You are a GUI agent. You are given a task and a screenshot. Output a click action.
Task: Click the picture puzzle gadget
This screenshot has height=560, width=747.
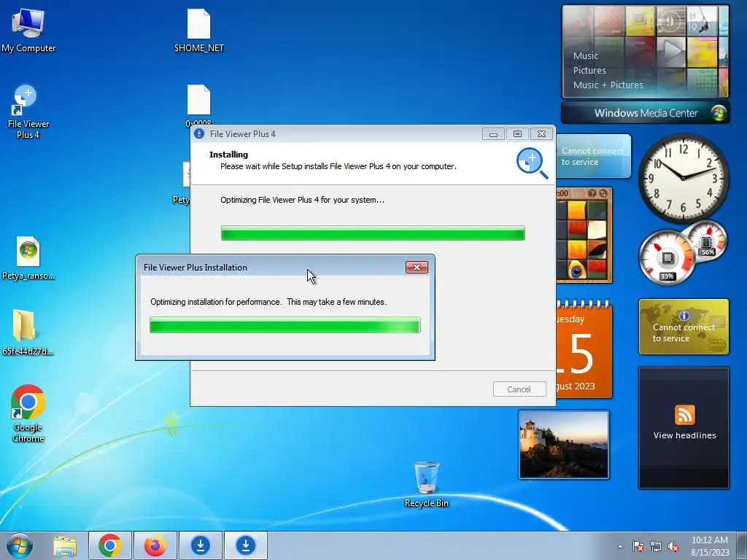[x=584, y=235]
